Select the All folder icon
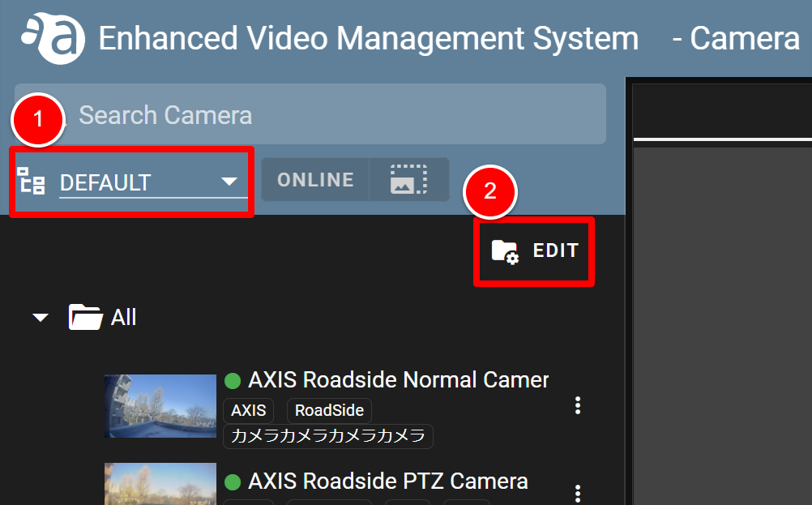812x505 pixels. [85, 317]
